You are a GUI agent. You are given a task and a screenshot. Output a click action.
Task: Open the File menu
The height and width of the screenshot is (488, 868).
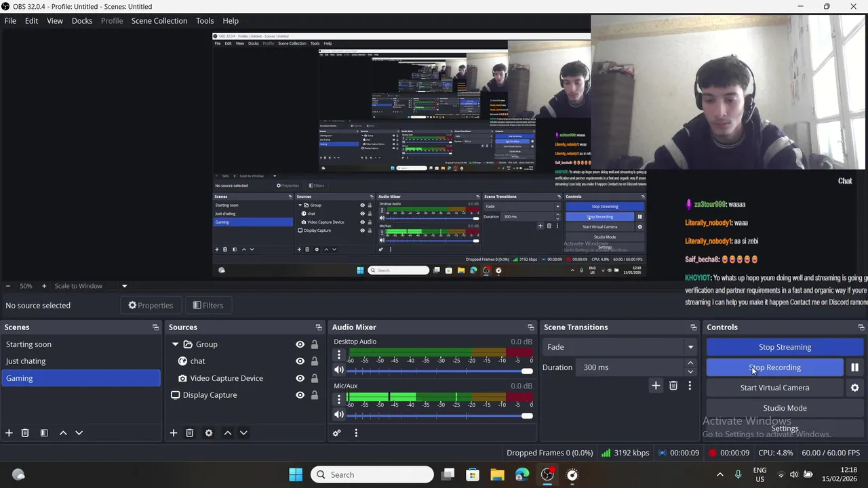pyautogui.click(x=10, y=21)
